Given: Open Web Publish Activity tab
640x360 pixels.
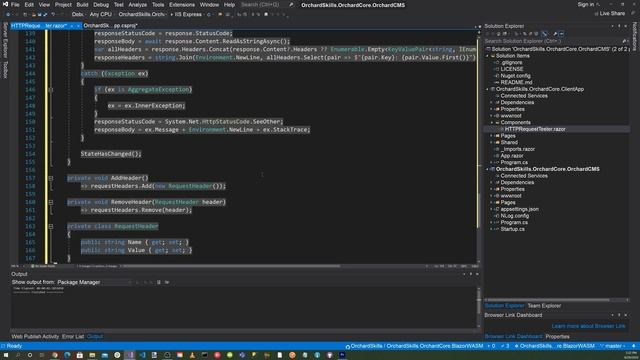Looking at the screenshot, I should [35, 337].
